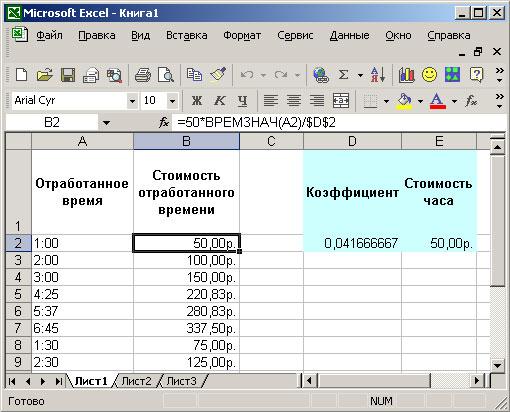Click the New workbook icon
The width and height of the screenshot is (510, 412).
click(22, 75)
